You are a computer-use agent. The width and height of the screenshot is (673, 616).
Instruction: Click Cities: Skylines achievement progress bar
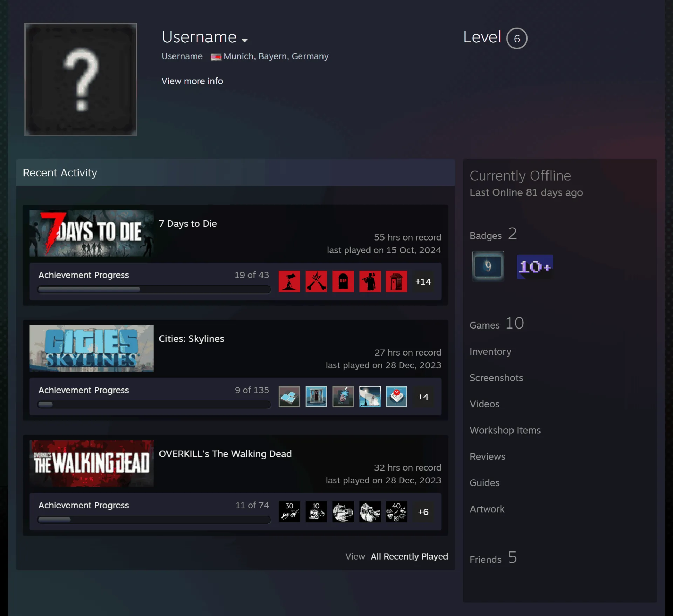tap(154, 405)
